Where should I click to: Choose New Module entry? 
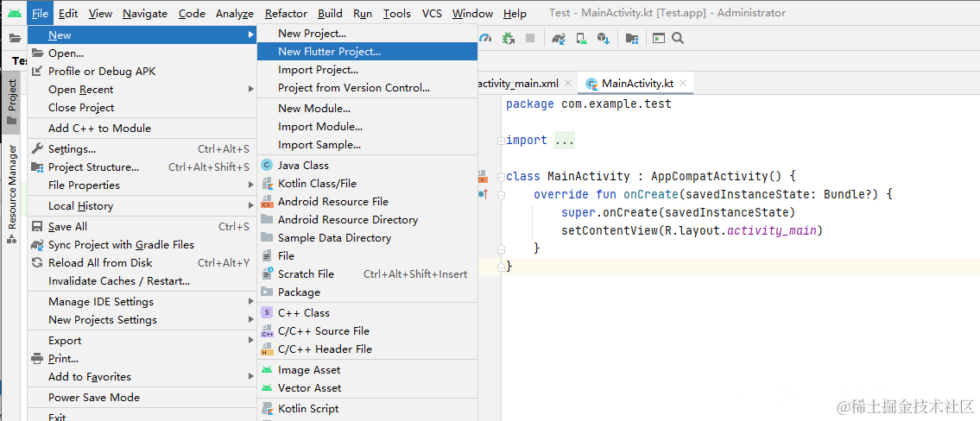tap(367, 108)
